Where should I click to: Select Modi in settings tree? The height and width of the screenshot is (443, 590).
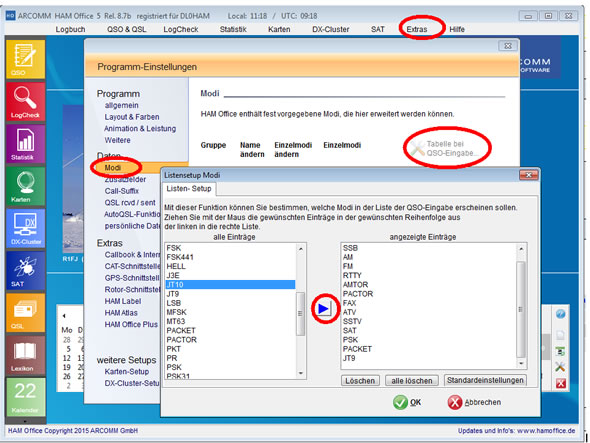point(113,168)
